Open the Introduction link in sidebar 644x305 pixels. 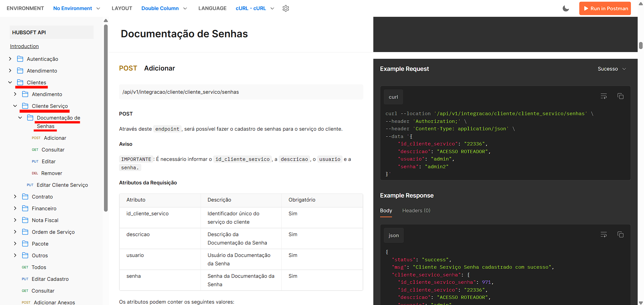pos(24,46)
